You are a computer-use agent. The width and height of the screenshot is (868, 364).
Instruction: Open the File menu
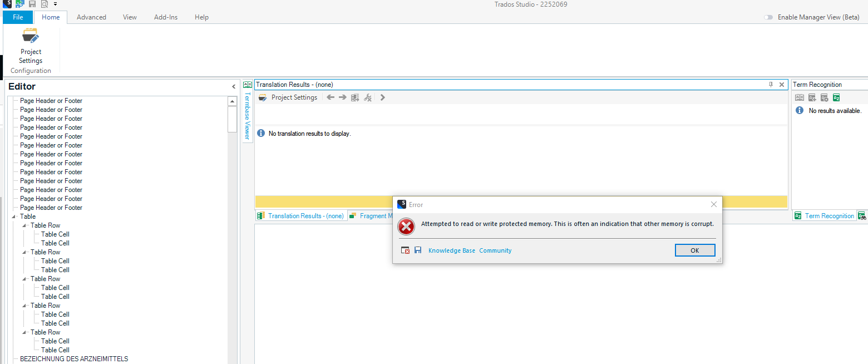18,17
